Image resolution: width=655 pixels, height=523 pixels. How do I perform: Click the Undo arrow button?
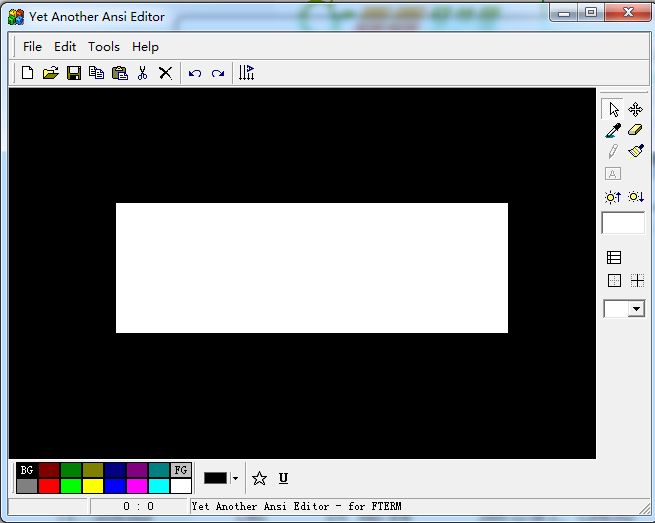tap(195, 73)
